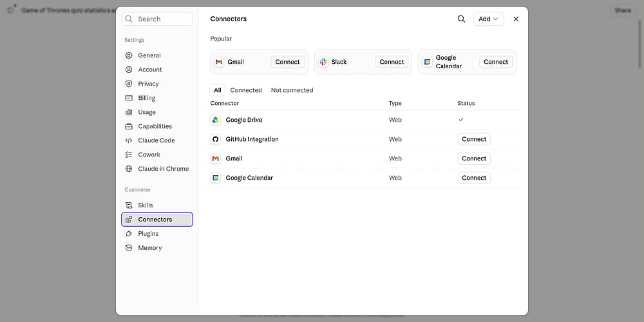Screen dimensions: 644x322
Task: Open the Add dropdown menu
Action: click(x=488, y=19)
